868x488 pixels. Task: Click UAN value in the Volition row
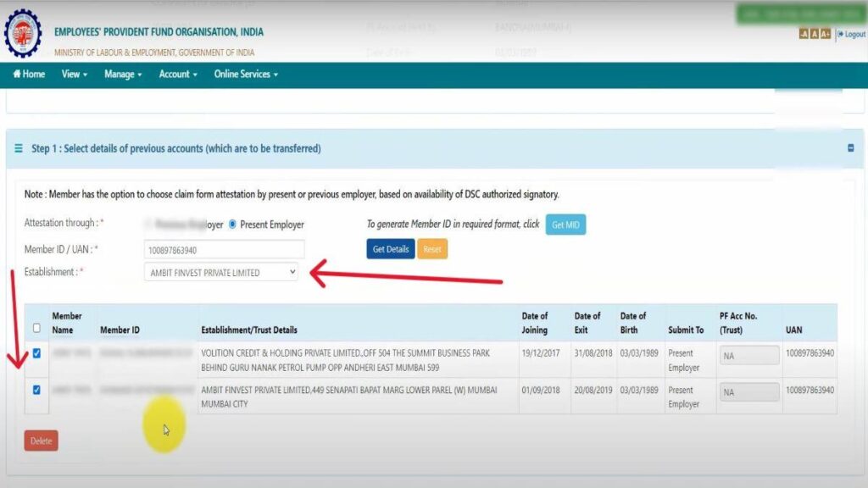810,353
